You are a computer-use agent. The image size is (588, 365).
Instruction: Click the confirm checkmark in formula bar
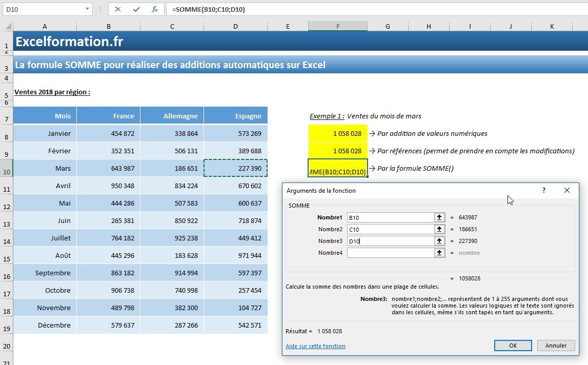(136, 9)
